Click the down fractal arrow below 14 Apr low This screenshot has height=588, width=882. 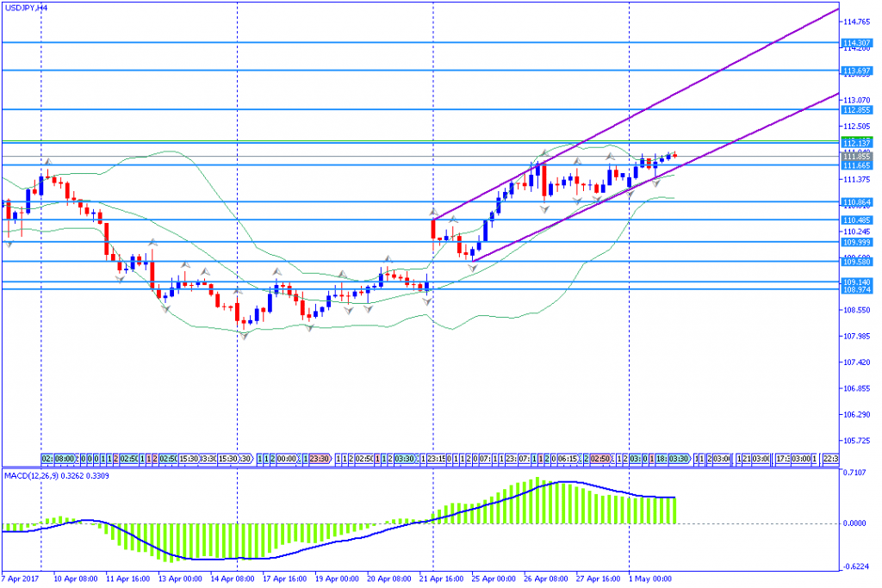[245, 336]
